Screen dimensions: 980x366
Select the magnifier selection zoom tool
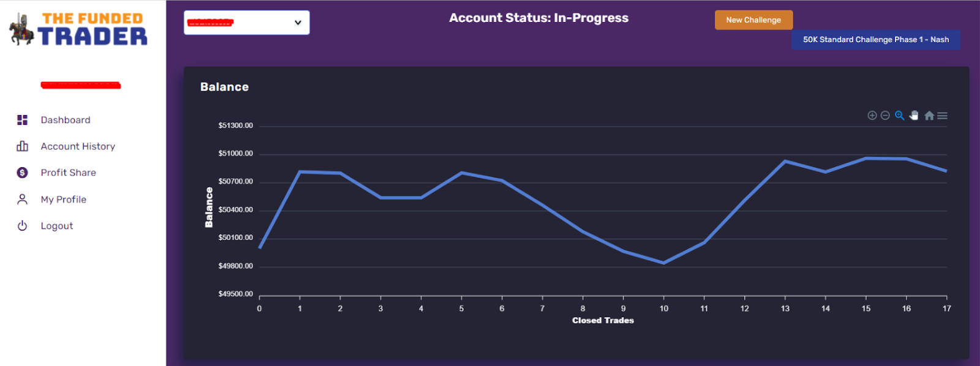click(900, 116)
